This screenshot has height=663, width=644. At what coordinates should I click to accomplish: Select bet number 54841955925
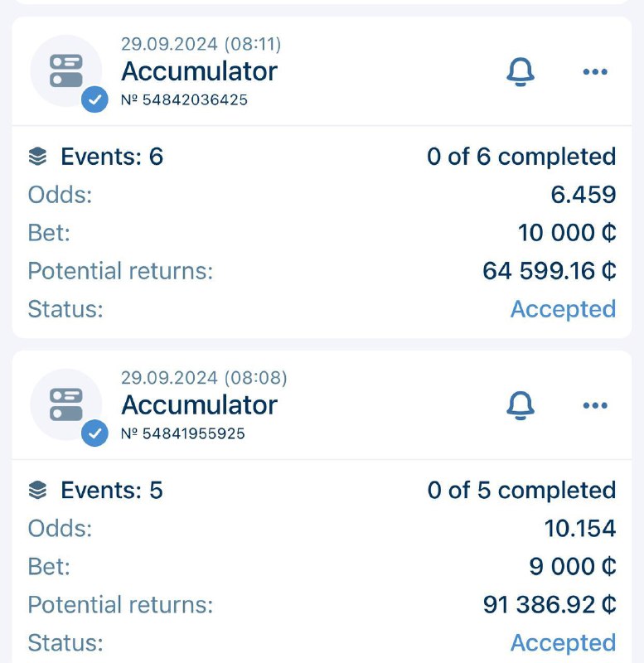click(182, 433)
